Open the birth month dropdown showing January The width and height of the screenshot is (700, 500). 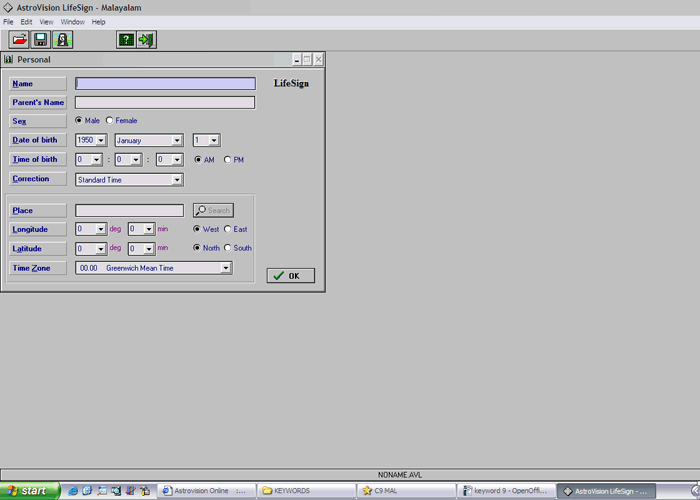click(177, 140)
